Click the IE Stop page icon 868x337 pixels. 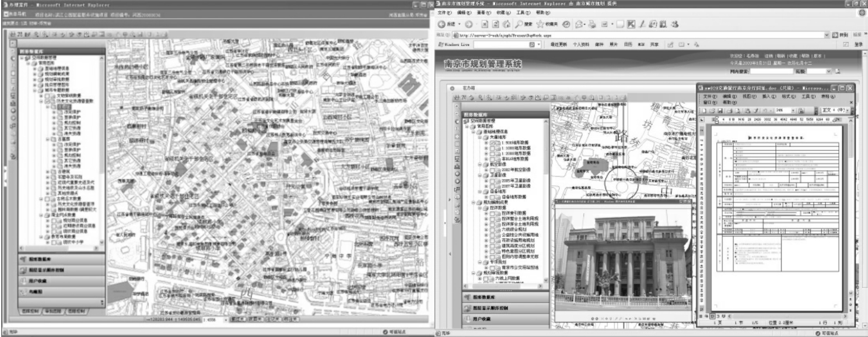click(485, 24)
